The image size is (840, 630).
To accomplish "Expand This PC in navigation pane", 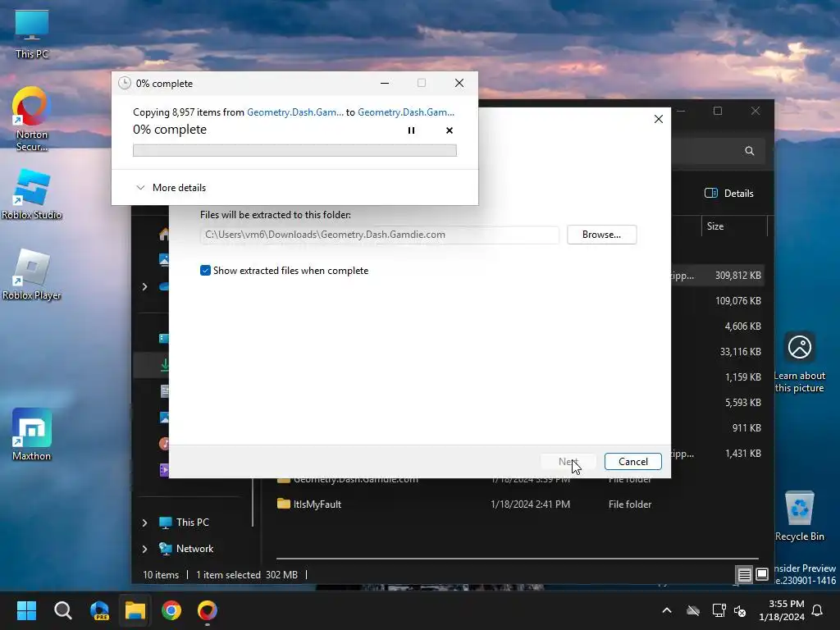I will [x=144, y=523].
